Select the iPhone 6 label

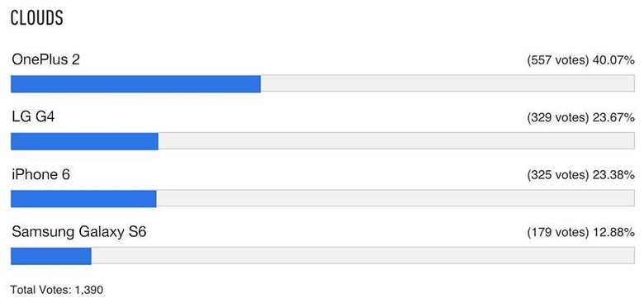pyautogui.click(x=40, y=175)
